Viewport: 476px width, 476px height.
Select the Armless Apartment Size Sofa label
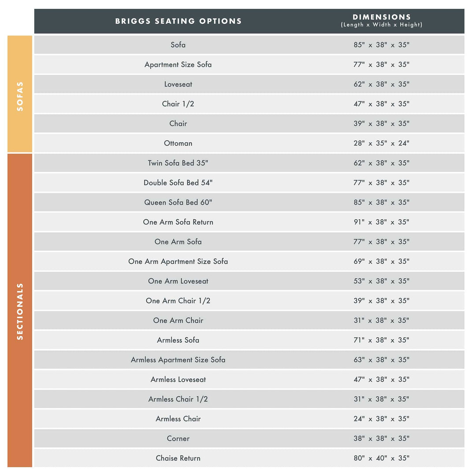178,360
